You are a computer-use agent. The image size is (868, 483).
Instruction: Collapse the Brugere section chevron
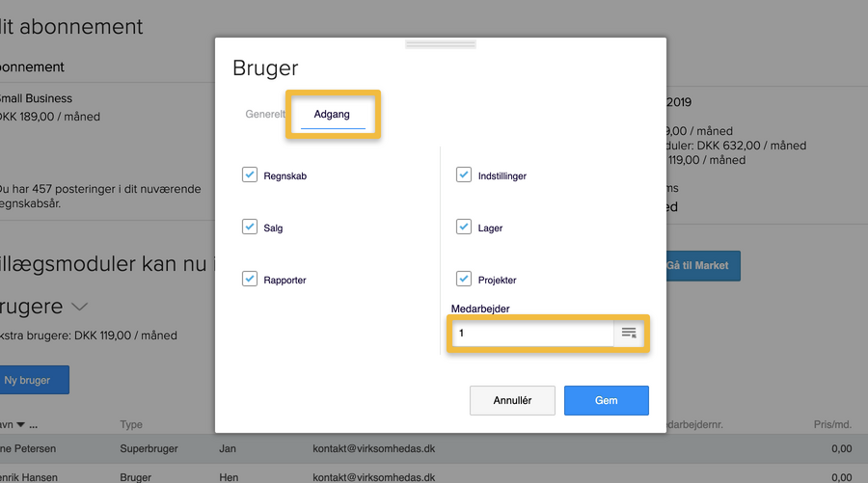pyautogui.click(x=80, y=307)
